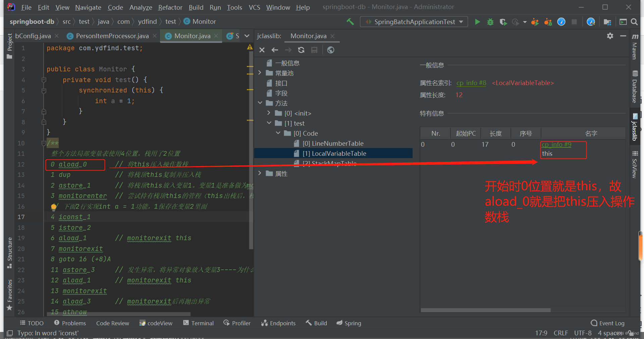Reload class file in jclasslib
Image resolution: width=644 pixels, height=339 pixels.
click(x=301, y=50)
